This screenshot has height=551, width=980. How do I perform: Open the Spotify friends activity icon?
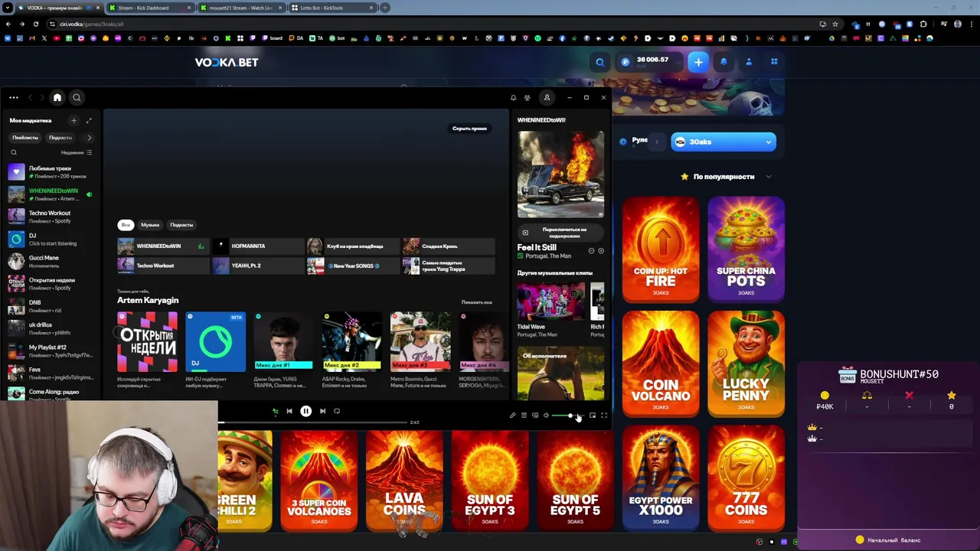[527, 97]
